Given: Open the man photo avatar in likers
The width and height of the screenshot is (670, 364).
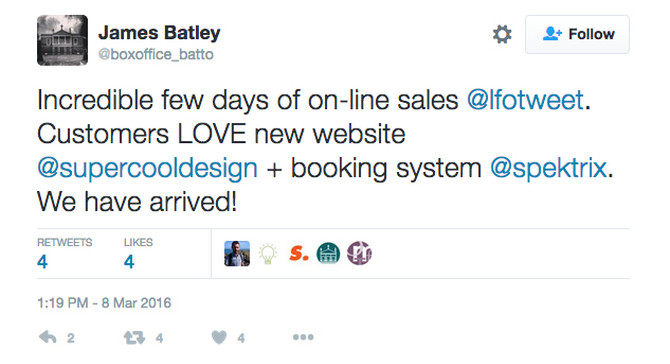Looking at the screenshot, I should 237,253.
